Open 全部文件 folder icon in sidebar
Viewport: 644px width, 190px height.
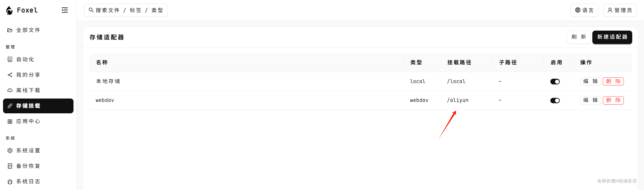point(10,30)
